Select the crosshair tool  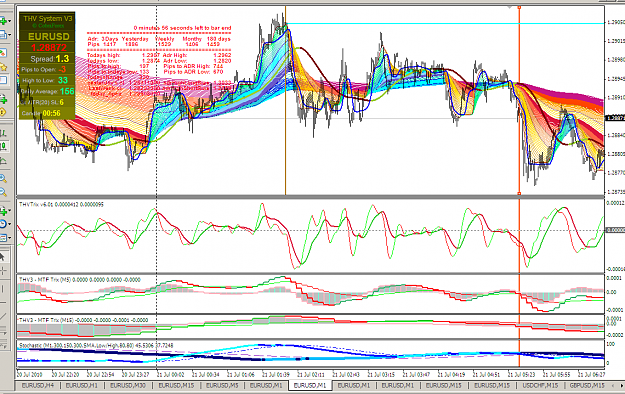coord(3,271)
